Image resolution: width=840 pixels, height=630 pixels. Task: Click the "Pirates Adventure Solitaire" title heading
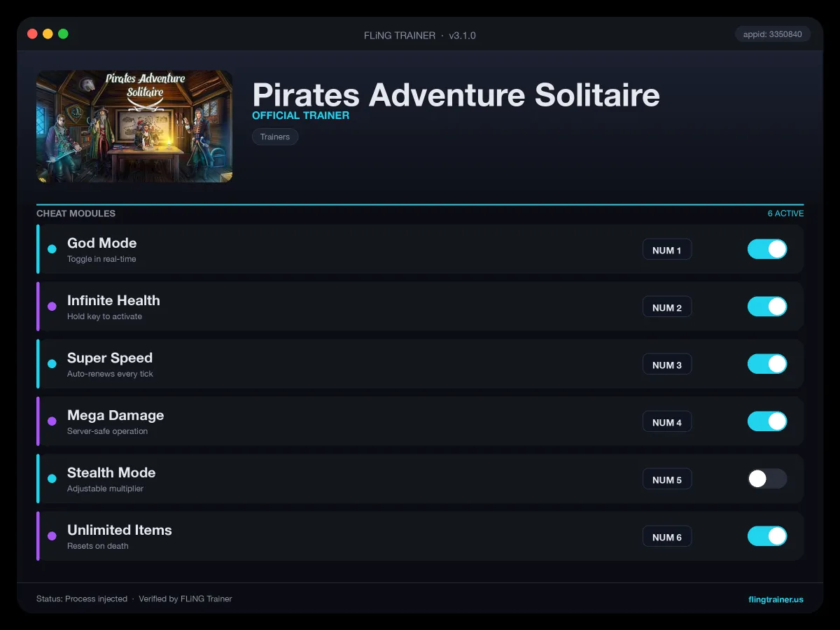tap(456, 94)
